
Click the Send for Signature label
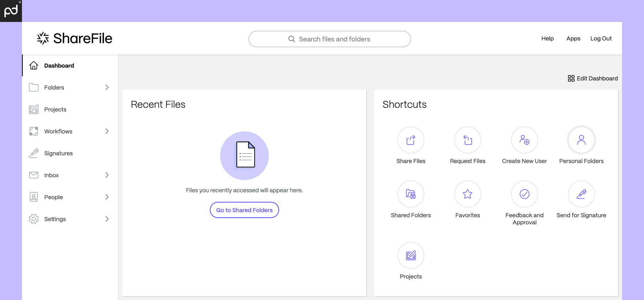coord(581,215)
